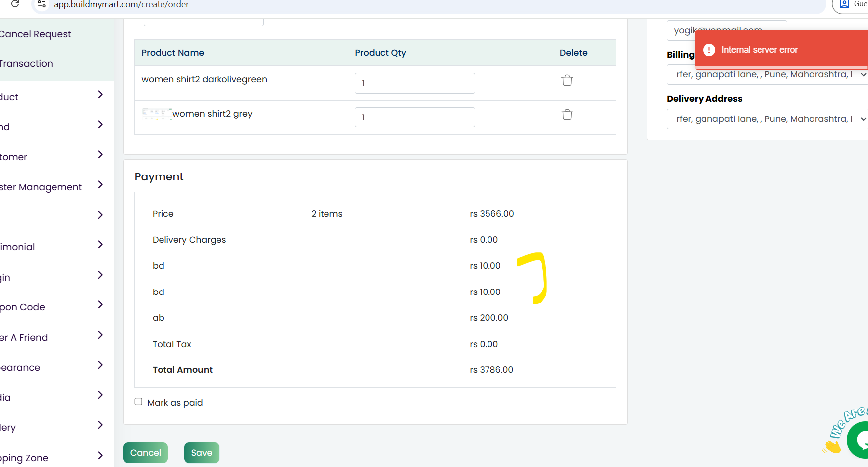Viewport: 868px width, 467px height.
Task: Open Cancel Request in sidebar
Action: (36, 34)
